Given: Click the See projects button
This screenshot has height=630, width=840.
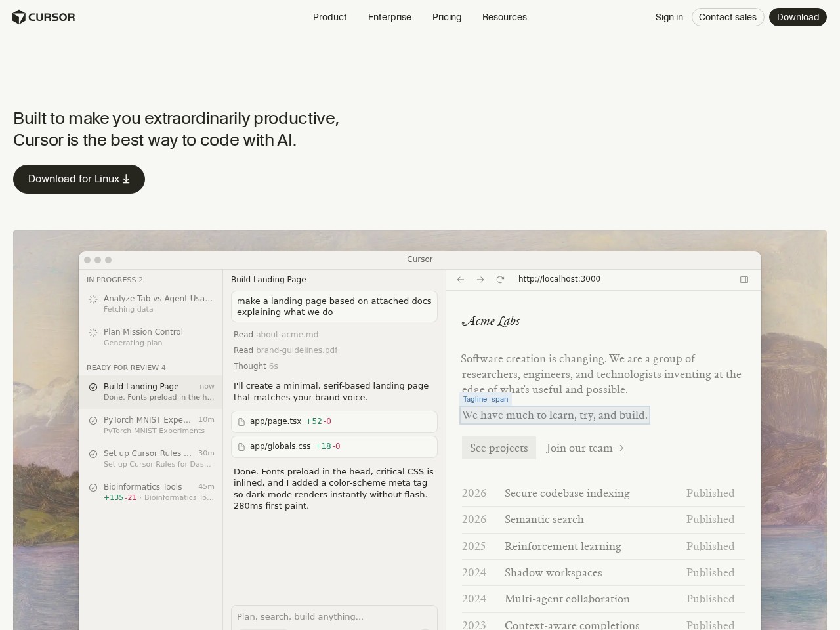Looking at the screenshot, I should point(499,448).
